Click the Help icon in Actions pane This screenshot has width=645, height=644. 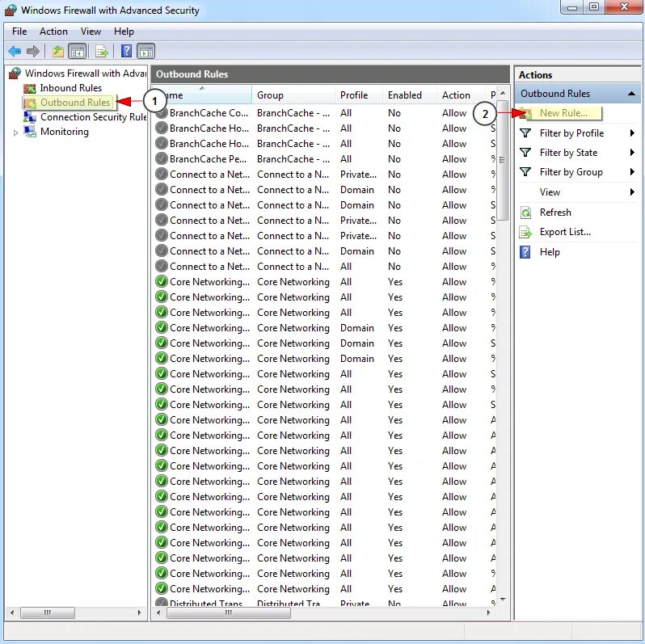point(525,251)
